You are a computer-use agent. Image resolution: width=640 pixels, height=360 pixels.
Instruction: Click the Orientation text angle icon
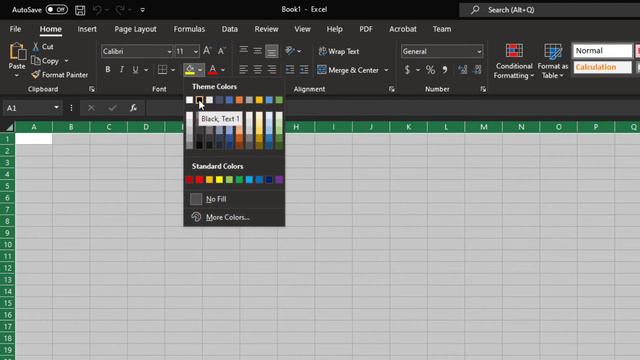click(290, 51)
